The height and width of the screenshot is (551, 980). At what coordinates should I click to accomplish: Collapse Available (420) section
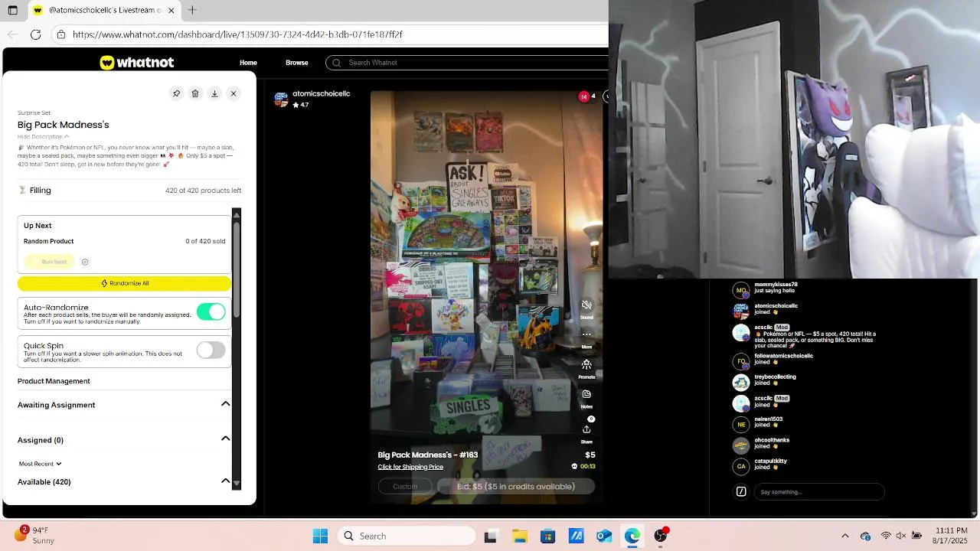pyautogui.click(x=226, y=481)
